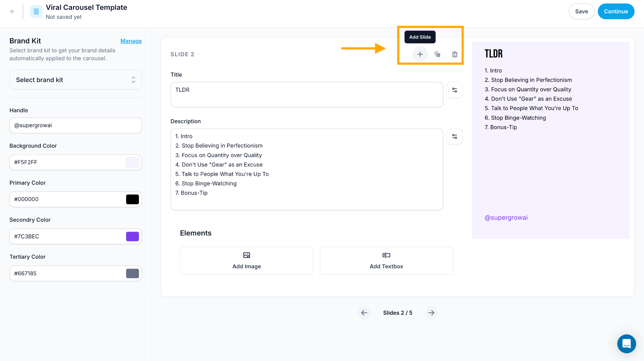Click the back arrow in the header
644x361 pixels.
13,12
